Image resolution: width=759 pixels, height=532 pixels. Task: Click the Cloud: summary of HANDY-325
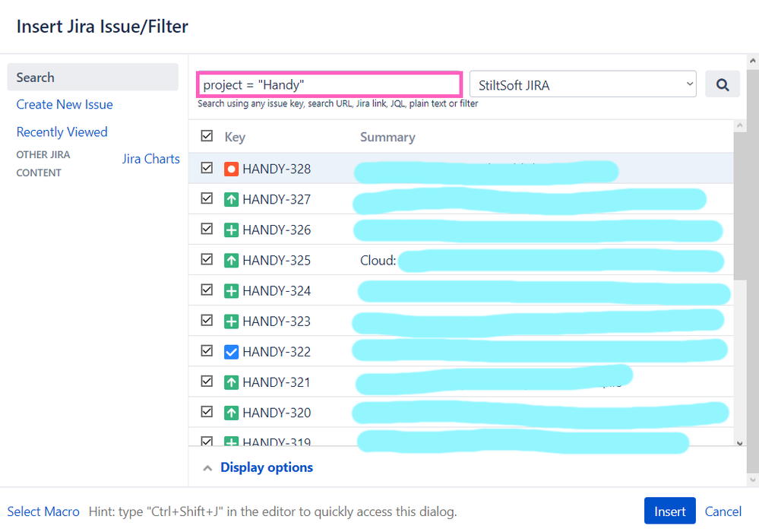[x=378, y=261]
